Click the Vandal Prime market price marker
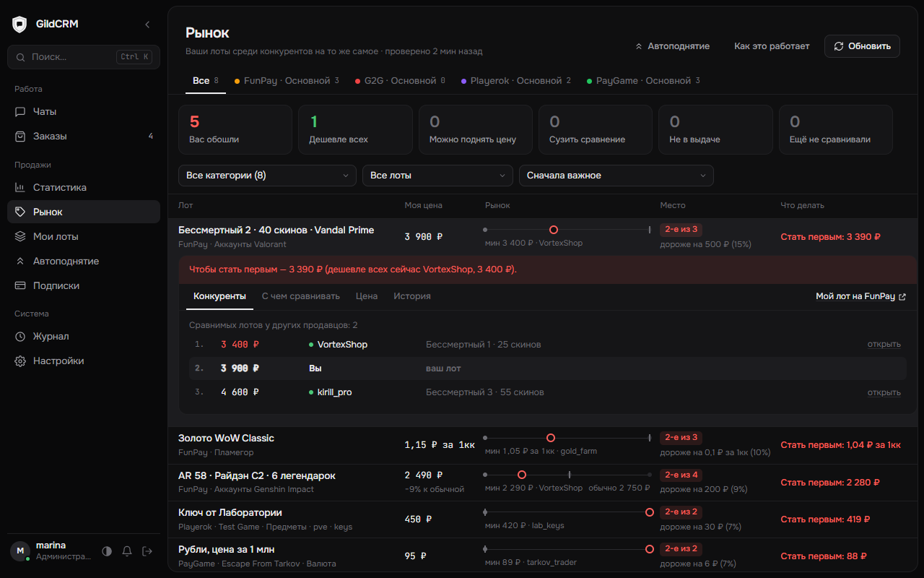Image resolution: width=924 pixels, height=578 pixels. tap(554, 230)
